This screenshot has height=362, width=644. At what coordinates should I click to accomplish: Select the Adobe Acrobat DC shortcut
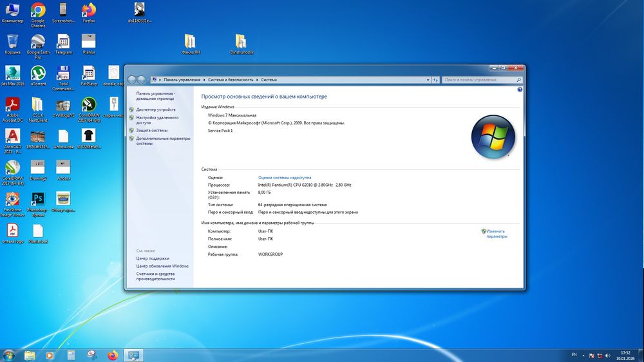tap(12, 105)
